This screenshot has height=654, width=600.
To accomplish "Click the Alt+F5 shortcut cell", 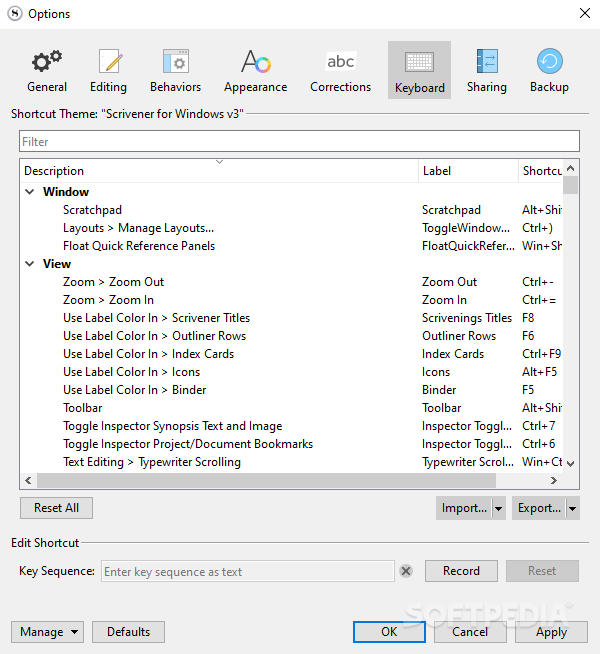I will pos(539,372).
